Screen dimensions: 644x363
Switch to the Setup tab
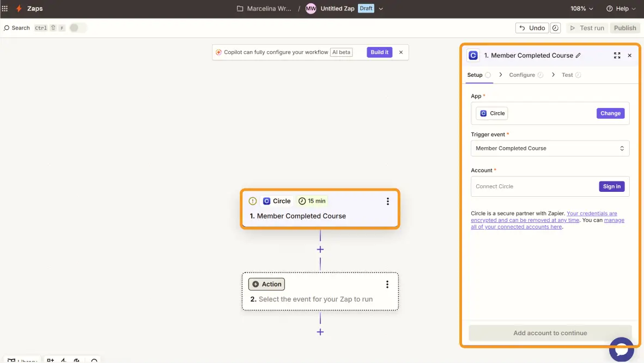pyautogui.click(x=479, y=75)
